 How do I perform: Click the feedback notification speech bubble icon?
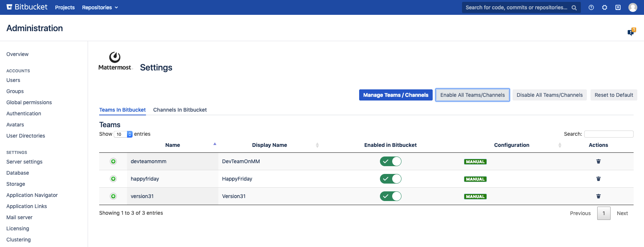tap(631, 32)
